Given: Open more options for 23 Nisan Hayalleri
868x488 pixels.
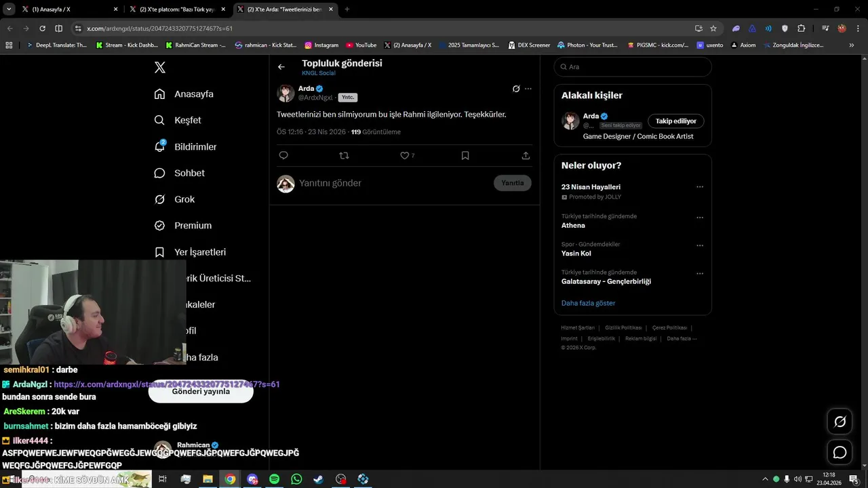Looking at the screenshot, I should point(700,187).
